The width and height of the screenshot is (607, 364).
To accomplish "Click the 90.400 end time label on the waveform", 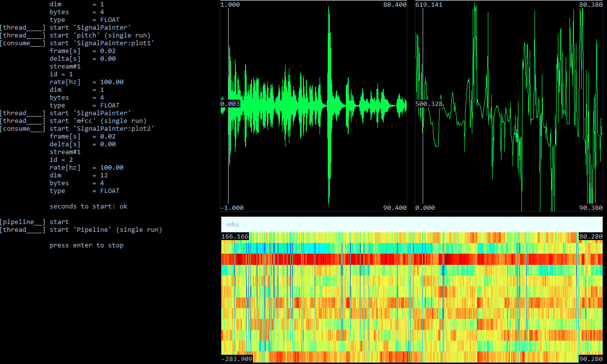I will point(394,208).
